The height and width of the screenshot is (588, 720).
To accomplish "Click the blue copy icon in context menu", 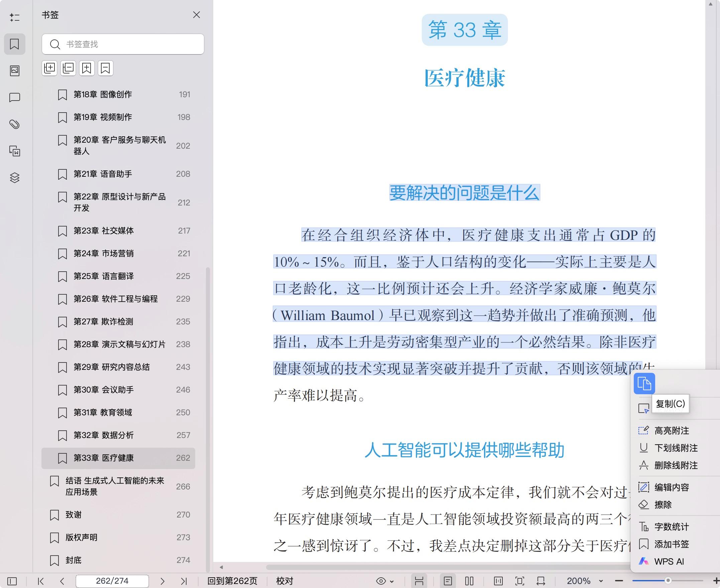I will (644, 384).
